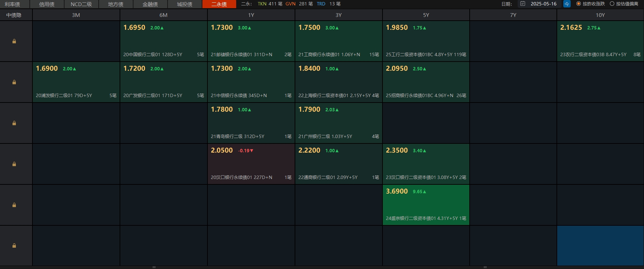This screenshot has width=644, height=269.
Task: Open the 21青岛银行二级 card
Action: [x=251, y=123]
